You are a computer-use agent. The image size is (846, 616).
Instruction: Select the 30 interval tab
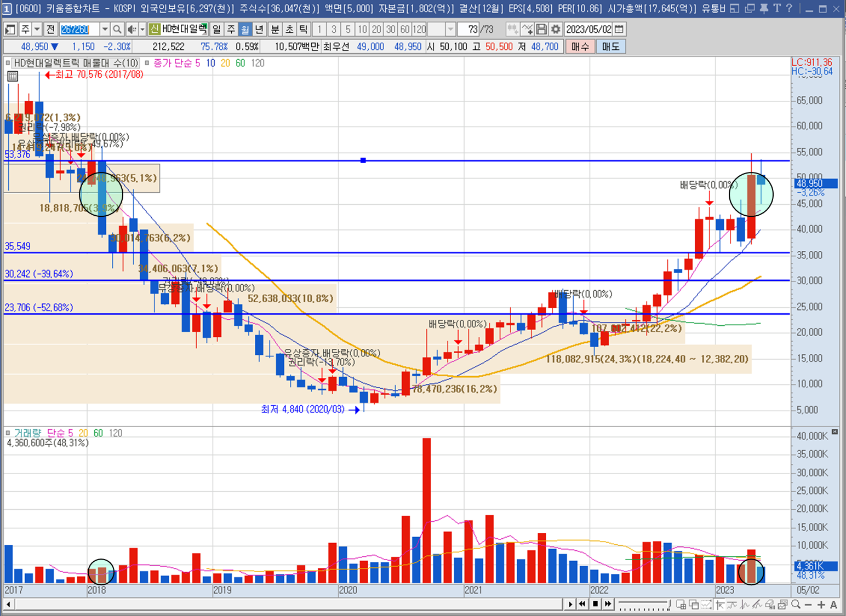click(391, 30)
